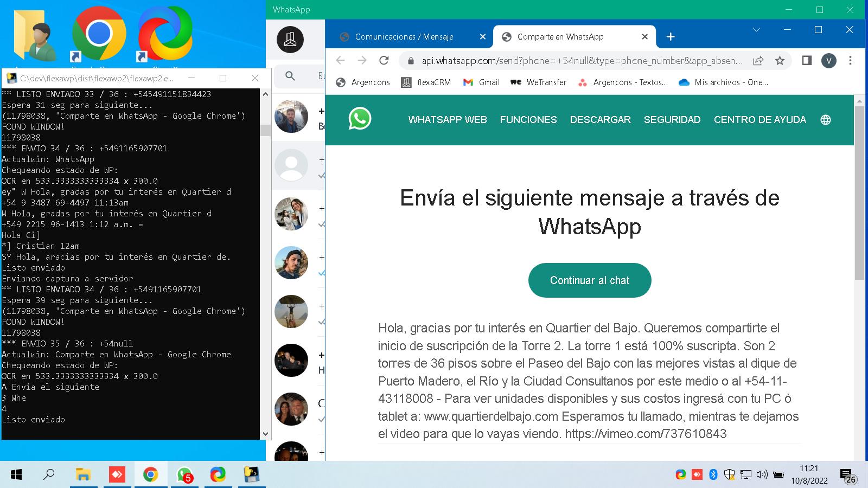Open red AnyDesk taskbar icon
The image size is (868, 488).
tap(117, 475)
